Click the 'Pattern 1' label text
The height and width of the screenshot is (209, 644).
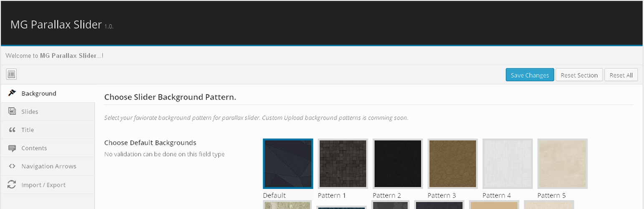[x=332, y=195]
